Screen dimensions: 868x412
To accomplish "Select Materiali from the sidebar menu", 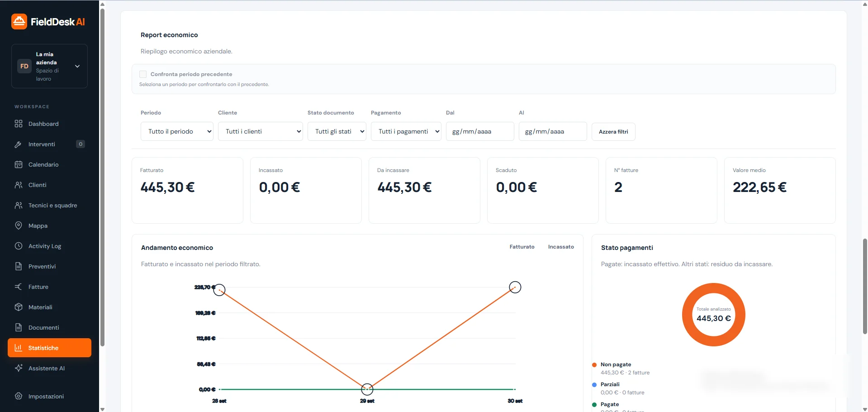I will tap(49, 307).
